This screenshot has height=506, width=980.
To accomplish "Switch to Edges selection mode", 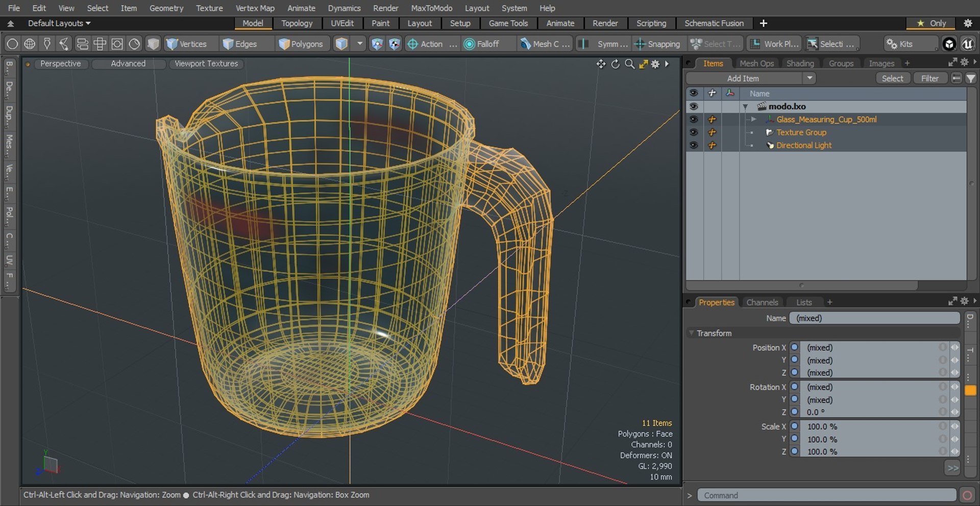I will [x=240, y=44].
